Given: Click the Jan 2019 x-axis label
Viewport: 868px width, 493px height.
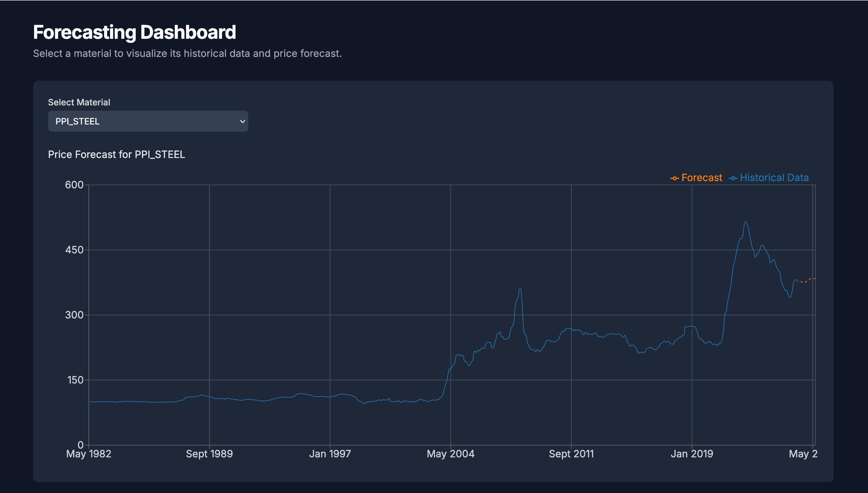Looking at the screenshot, I should click(692, 454).
